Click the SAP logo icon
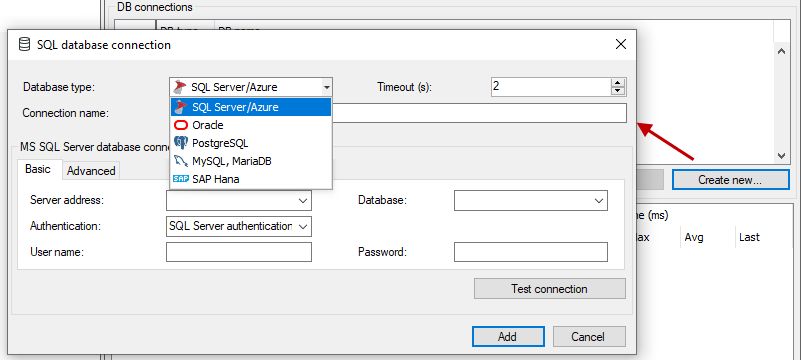This screenshot has height=360, width=801. click(181, 179)
